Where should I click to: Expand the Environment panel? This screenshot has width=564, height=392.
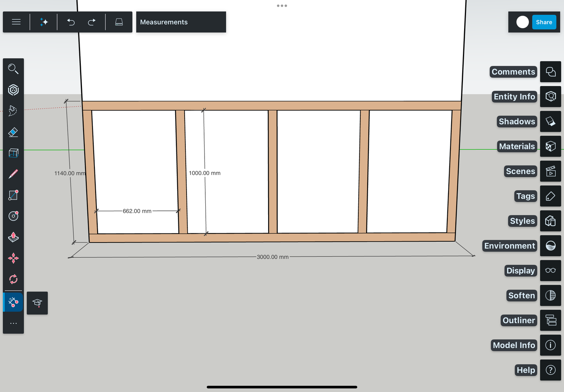coord(550,246)
